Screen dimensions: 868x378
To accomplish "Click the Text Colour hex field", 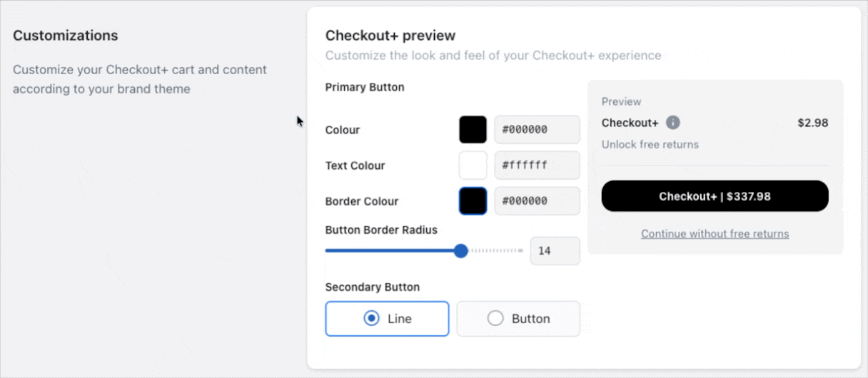I will click(x=537, y=165).
